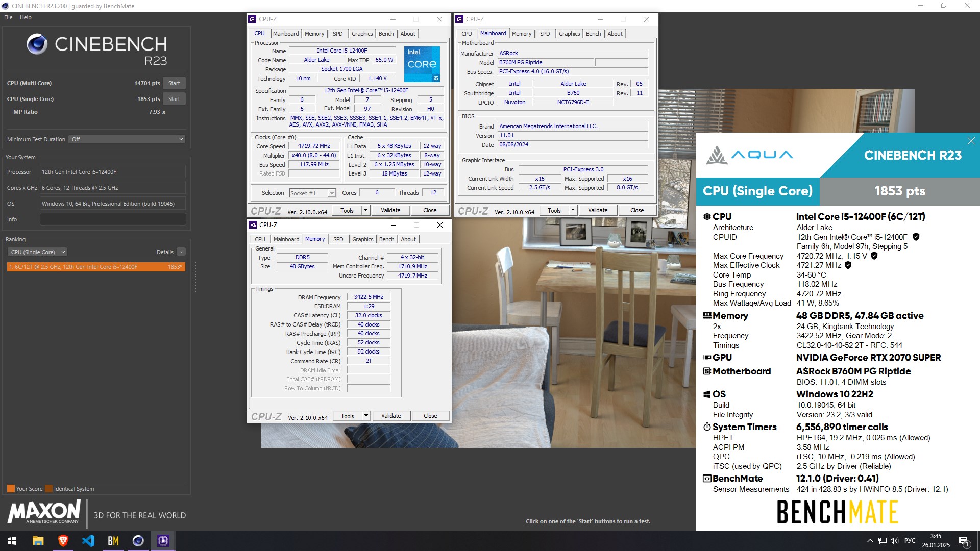Switch to BenchMate taskbar icon
Viewport: 980px width, 551px height.
pos(113,541)
